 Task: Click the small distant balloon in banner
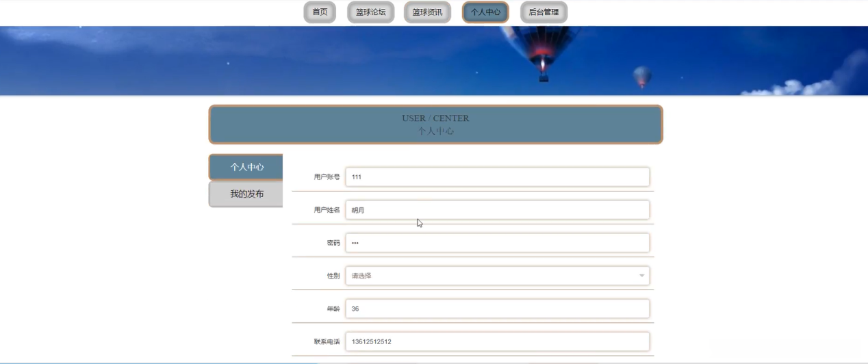tap(642, 77)
